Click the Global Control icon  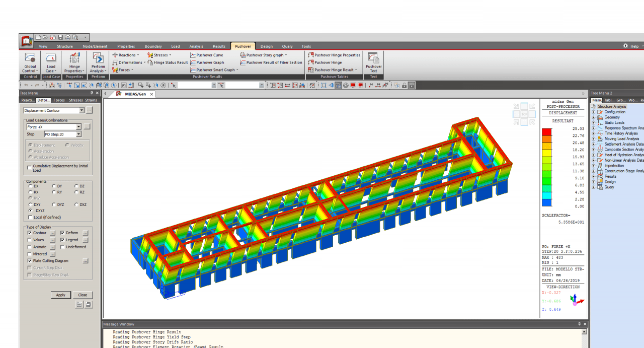(x=30, y=58)
